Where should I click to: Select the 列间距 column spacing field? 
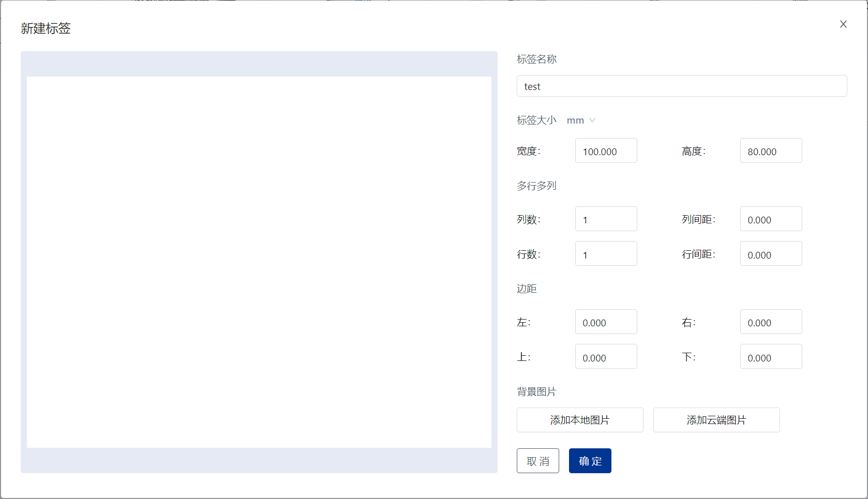click(x=771, y=219)
